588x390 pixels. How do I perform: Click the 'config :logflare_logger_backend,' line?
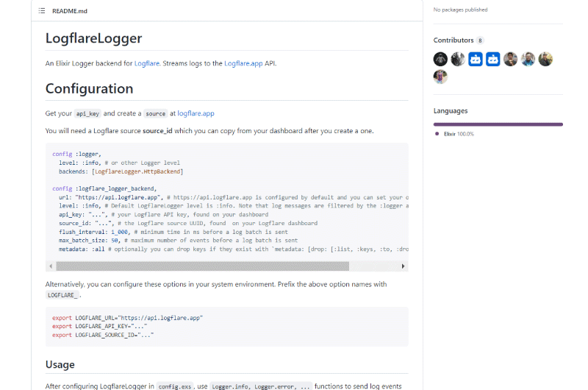104,189
